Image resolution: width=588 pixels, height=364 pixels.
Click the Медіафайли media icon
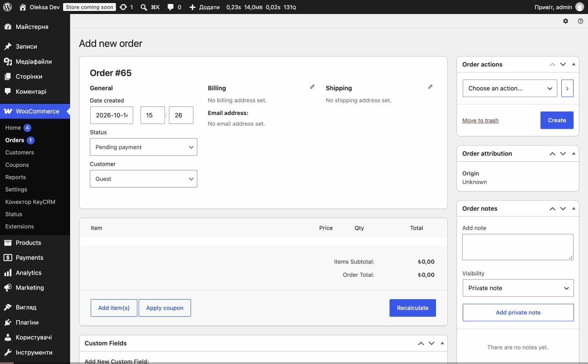click(8, 61)
